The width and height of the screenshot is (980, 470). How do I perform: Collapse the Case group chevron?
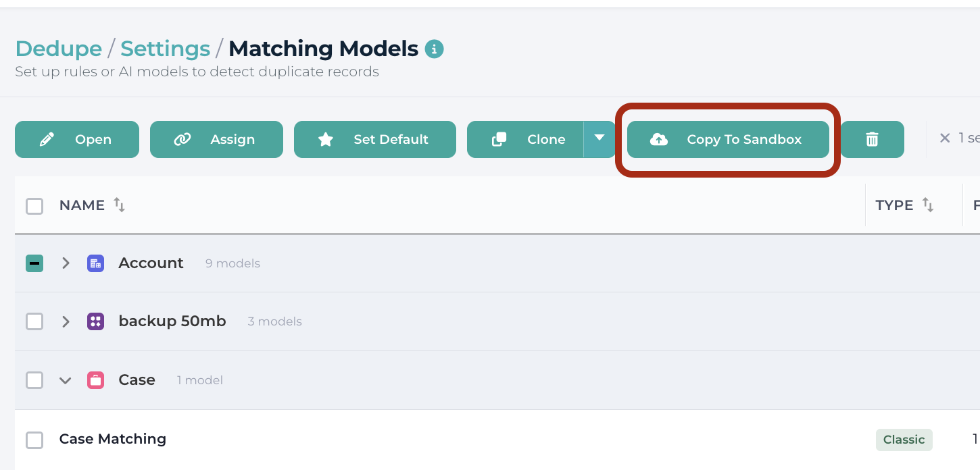click(x=65, y=381)
